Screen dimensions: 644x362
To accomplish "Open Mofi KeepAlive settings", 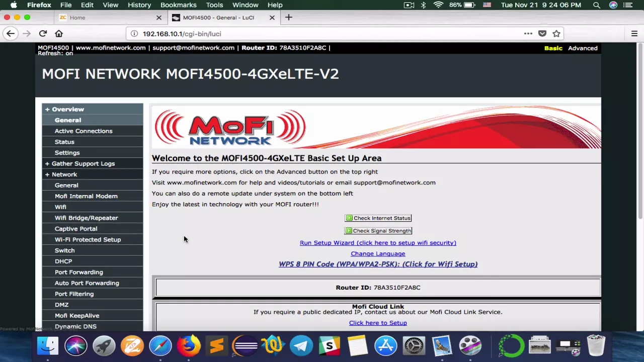I will pyautogui.click(x=93, y=316).
